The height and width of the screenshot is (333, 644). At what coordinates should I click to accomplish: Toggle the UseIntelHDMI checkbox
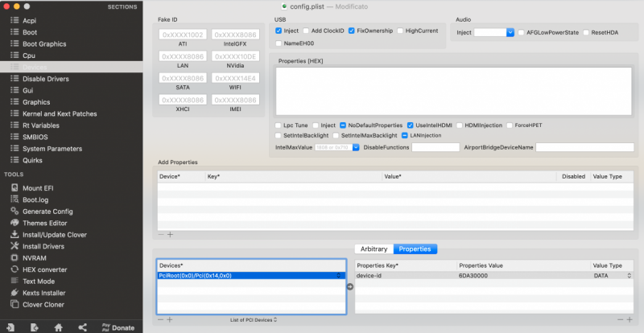[x=410, y=125]
